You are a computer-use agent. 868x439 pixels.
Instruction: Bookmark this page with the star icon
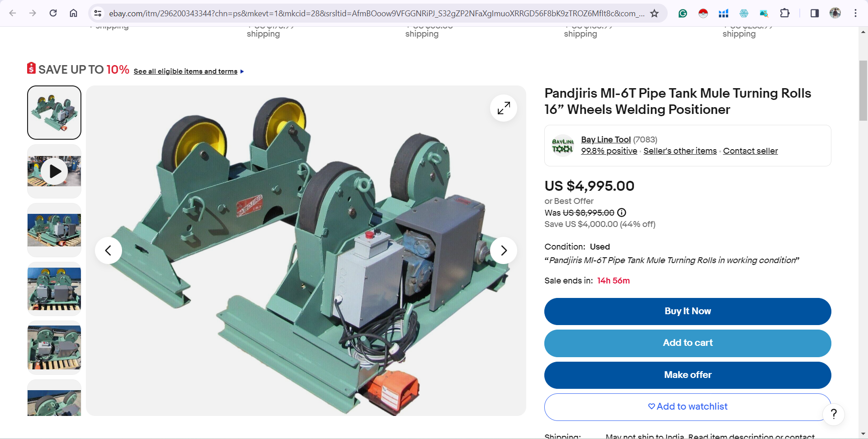654,14
